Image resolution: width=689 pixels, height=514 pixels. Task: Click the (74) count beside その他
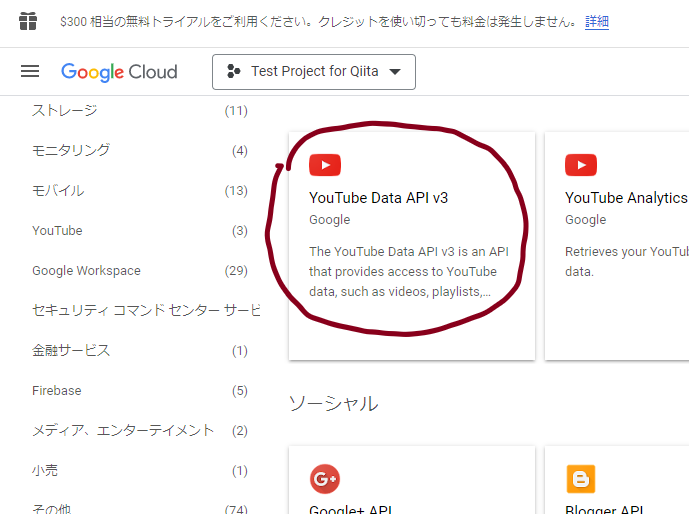[x=236, y=509]
